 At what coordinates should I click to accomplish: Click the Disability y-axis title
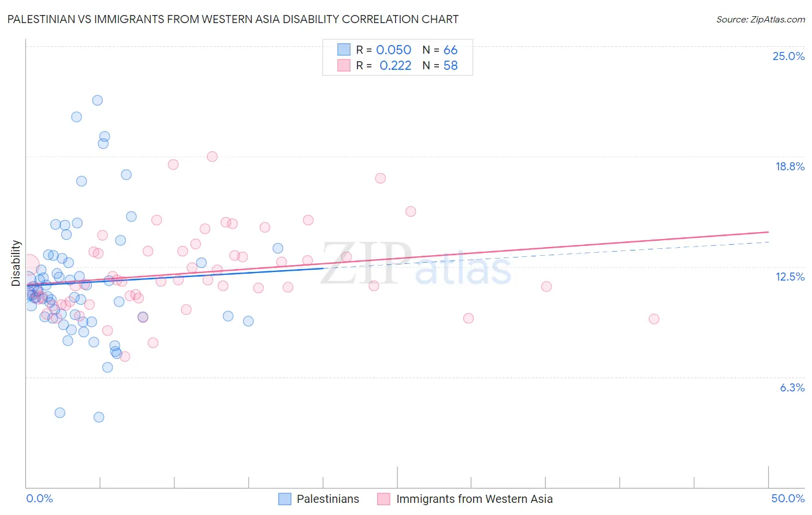point(16,263)
